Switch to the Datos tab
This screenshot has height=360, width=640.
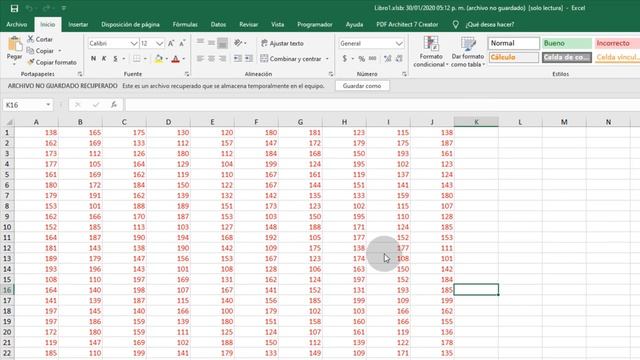(218, 24)
